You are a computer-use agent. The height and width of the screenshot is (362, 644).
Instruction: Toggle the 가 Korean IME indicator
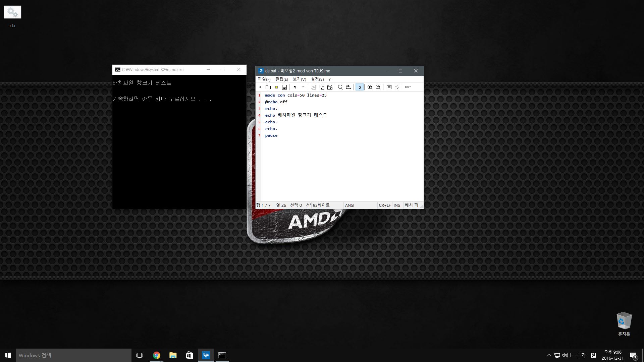[584, 355]
